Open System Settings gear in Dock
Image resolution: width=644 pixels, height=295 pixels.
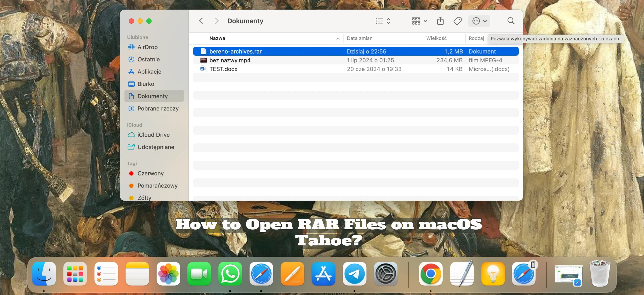pyautogui.click(x=385, y=274)
